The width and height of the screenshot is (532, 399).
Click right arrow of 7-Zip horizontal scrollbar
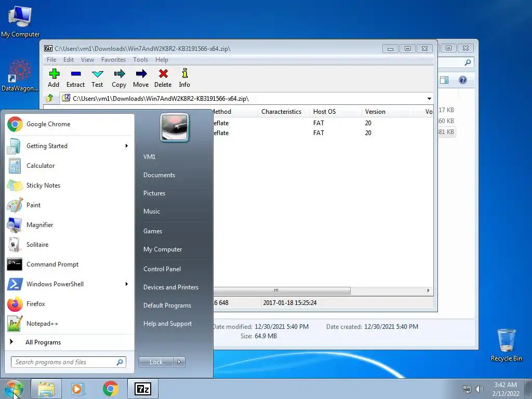[x=428, y=291]
